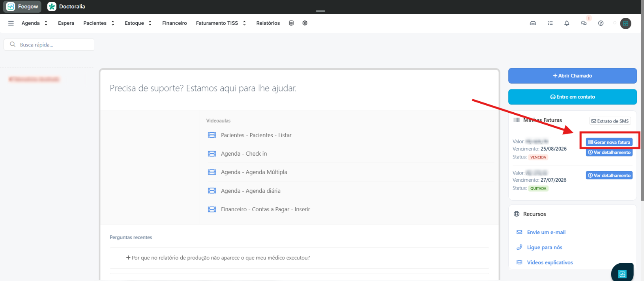Expand question about relatório de produção
The width and height of the screenshot is (644, 281).
(x=300, y=258)
